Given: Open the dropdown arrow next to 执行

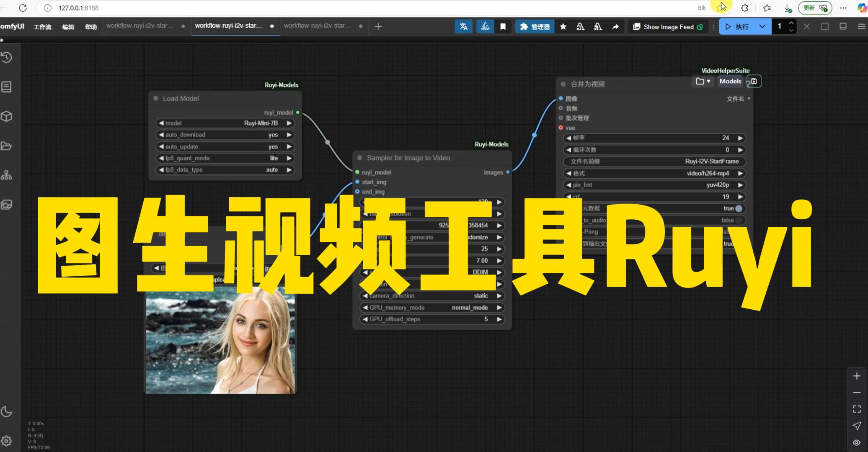Looking at the screenshot, I should [x=762, y=26].
